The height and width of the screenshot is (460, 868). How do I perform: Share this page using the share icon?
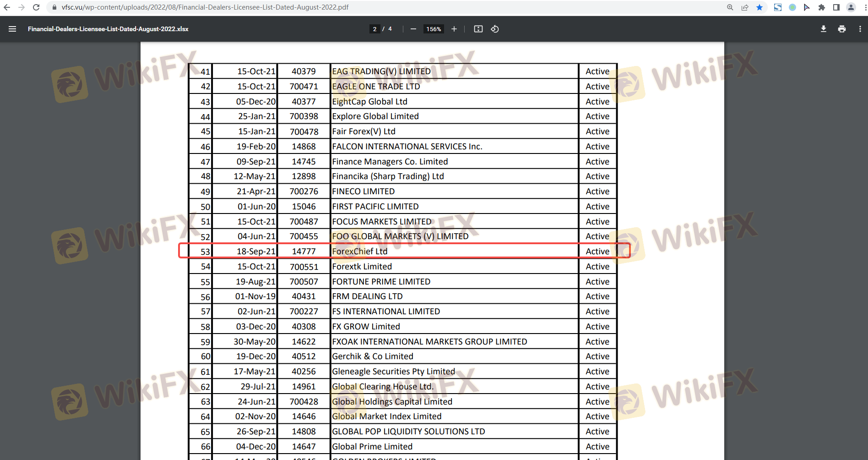point(745,7)
